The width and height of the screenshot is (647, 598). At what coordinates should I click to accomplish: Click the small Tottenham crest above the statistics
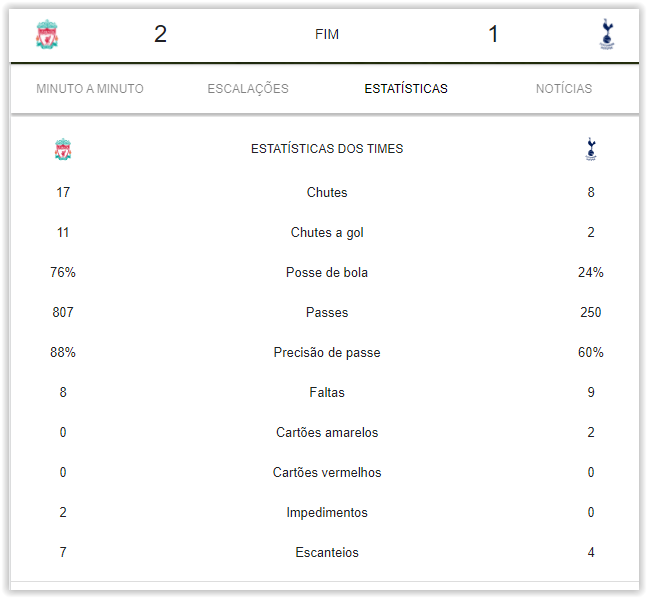click(591, 149)
